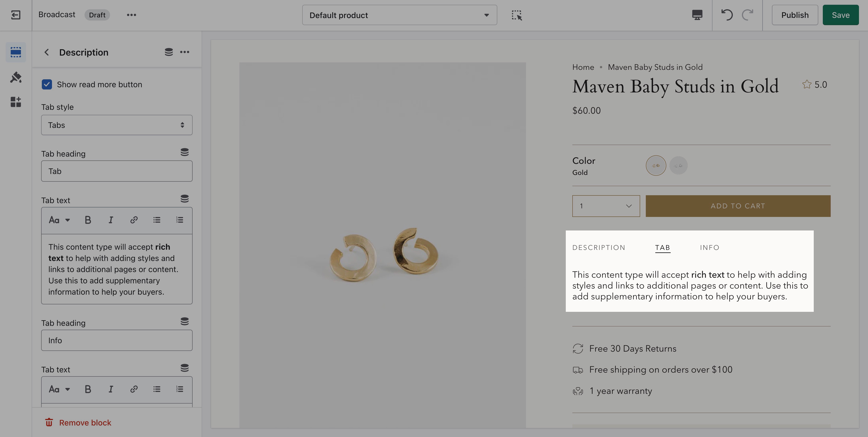This screenshot has width=868, height=437.
Task: Connect dynamic source for first Tab heading
Action: coord(184,152)
